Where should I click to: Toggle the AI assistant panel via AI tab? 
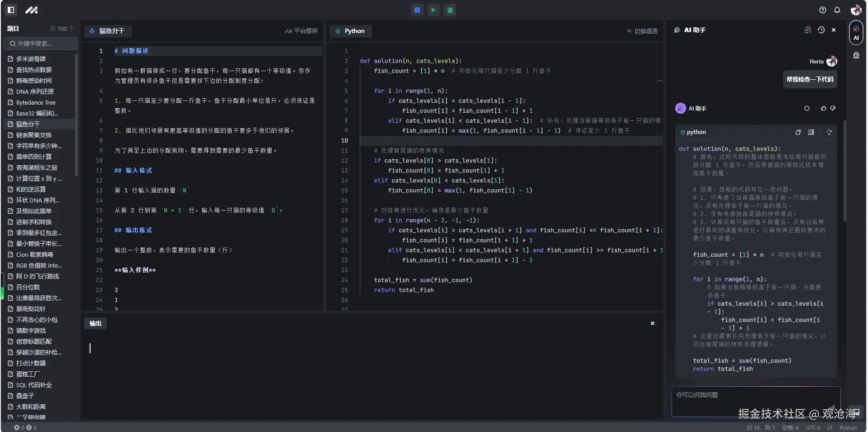[855, 33]
